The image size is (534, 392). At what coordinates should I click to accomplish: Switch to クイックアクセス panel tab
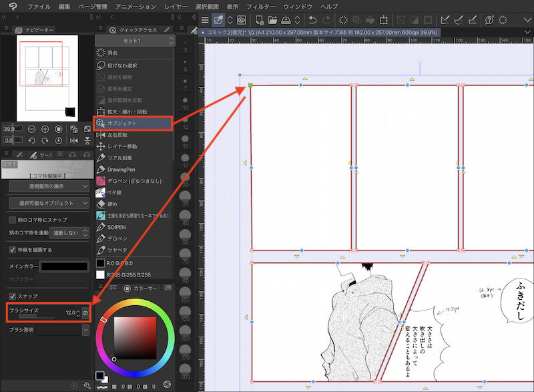134,30
